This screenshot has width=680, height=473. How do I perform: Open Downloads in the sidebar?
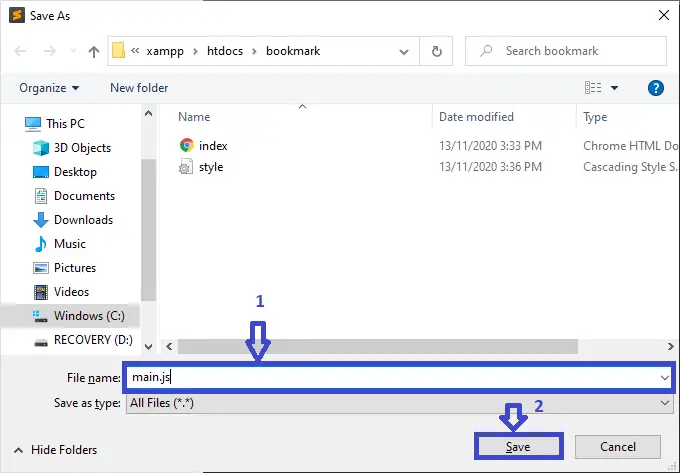(73, 220)
